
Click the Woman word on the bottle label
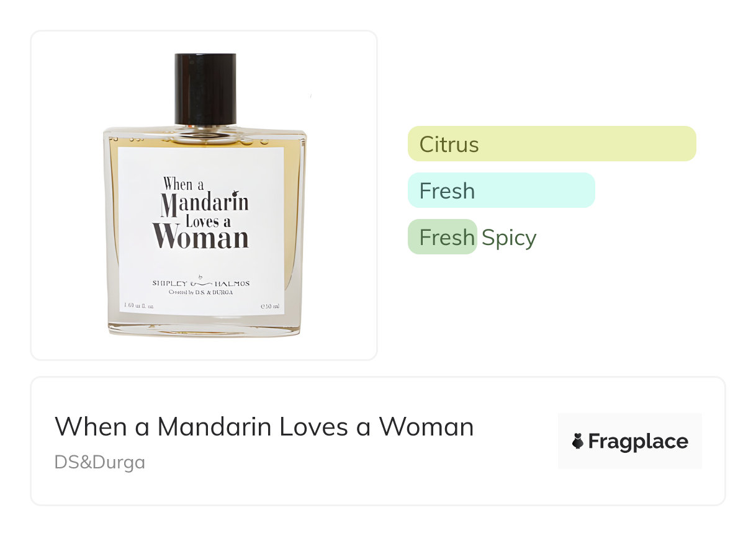tap(202, 237)
